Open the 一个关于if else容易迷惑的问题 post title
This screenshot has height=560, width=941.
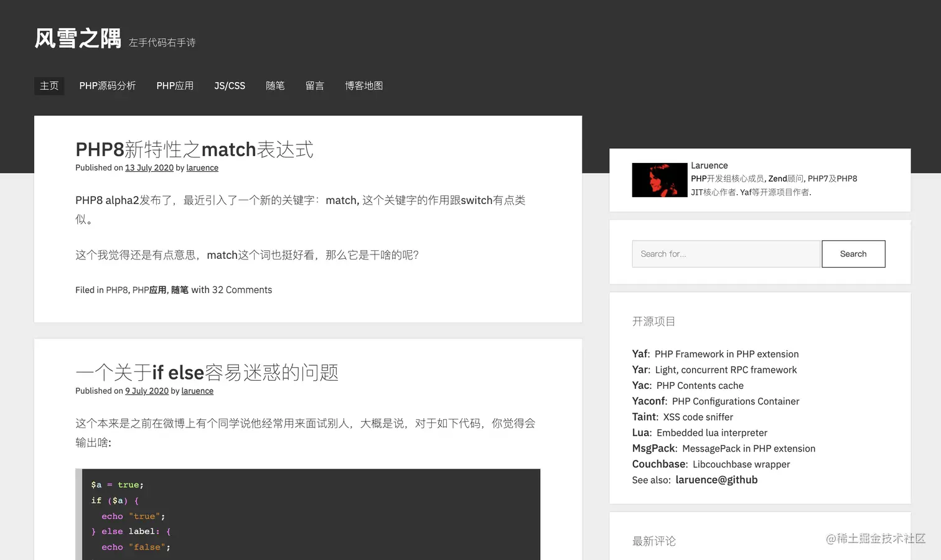207,373
